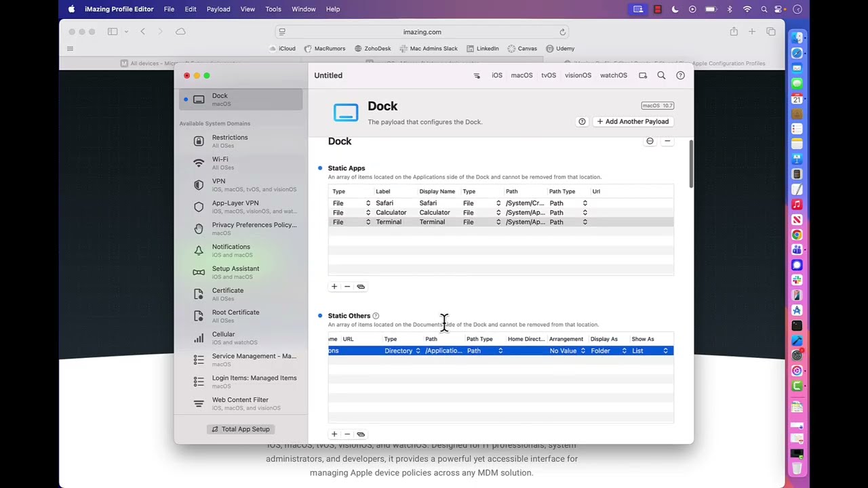Open Directory type dropdown in Static Others
Image resolution: width=868 pixels, height=488 pixels.
pyautogui.click(x=402, y=351)
